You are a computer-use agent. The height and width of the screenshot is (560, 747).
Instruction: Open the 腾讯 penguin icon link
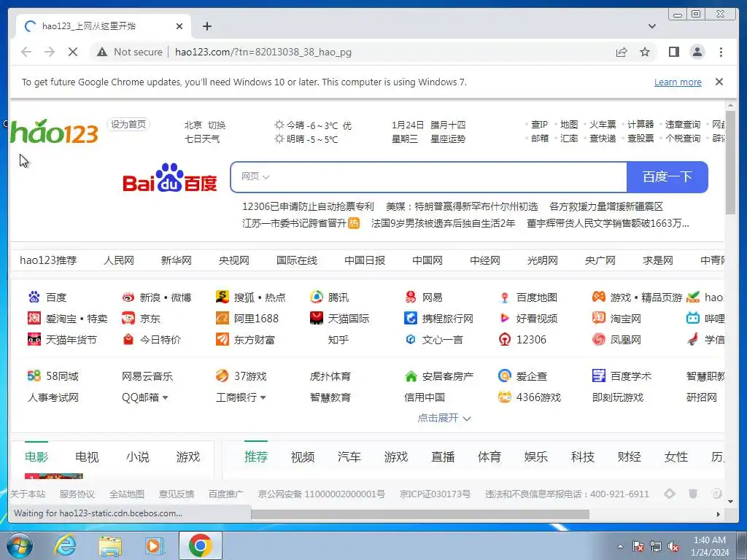(x=317, y=297)
